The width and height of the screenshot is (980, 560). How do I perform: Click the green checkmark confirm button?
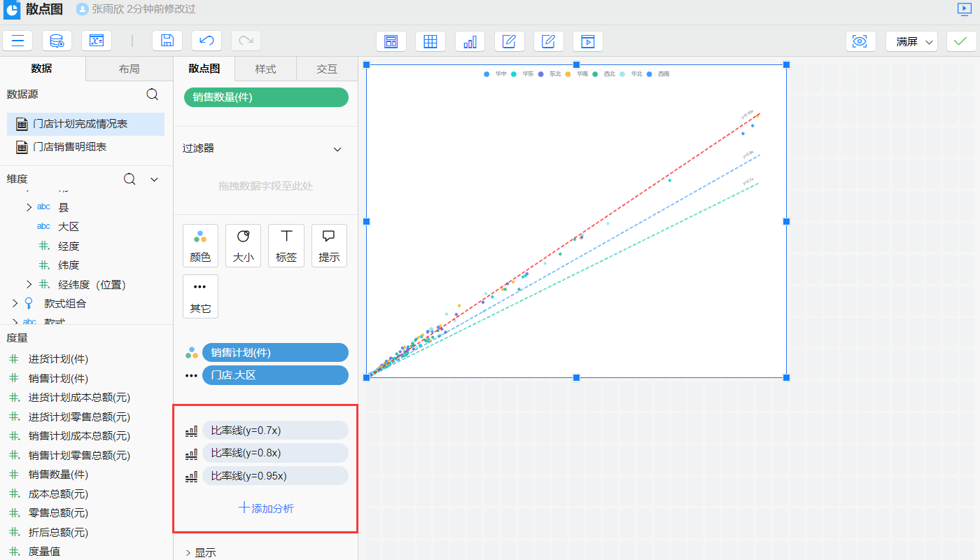pyautogui.click(x=961, y=41)
